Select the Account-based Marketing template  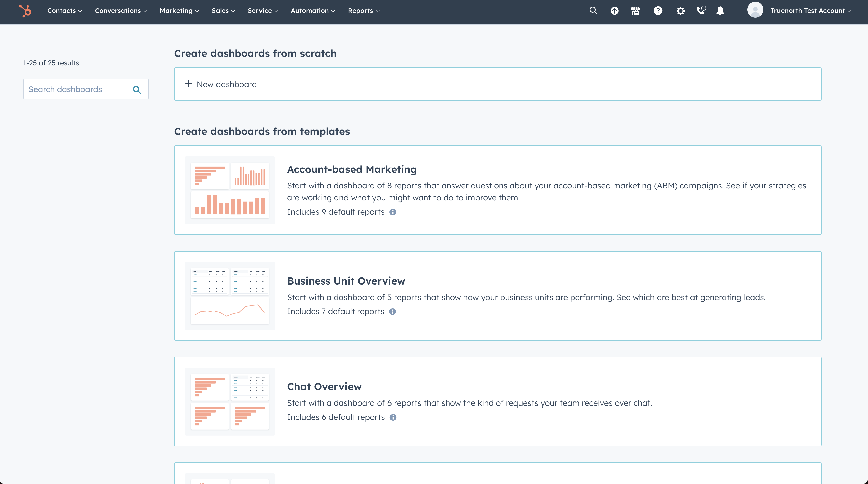click(352, 169)
